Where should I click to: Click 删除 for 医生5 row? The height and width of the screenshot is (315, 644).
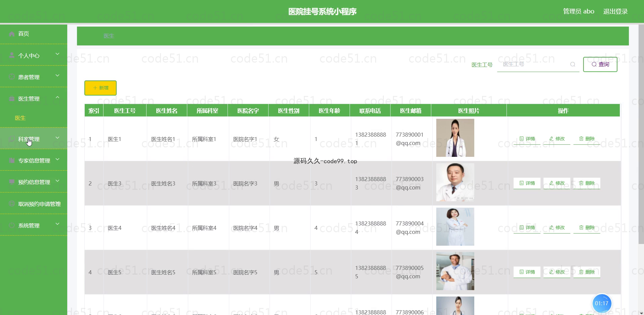tap(587, 272)
